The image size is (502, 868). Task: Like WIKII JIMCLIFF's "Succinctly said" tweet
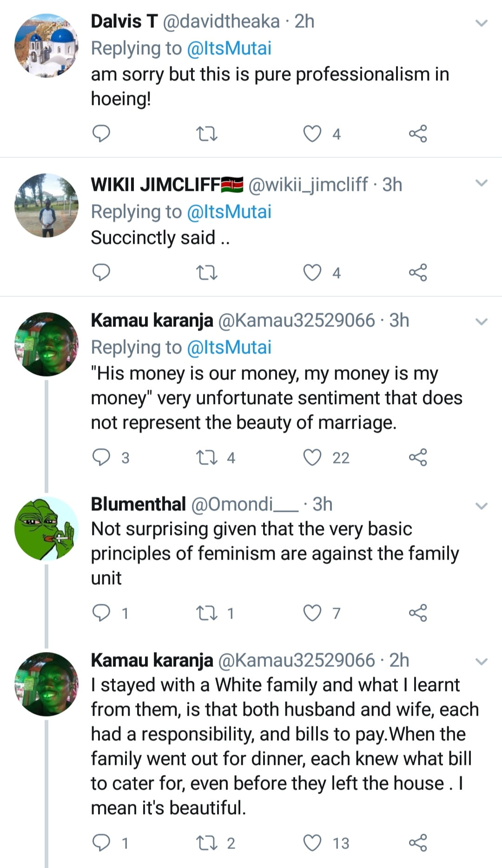point(312,273)
